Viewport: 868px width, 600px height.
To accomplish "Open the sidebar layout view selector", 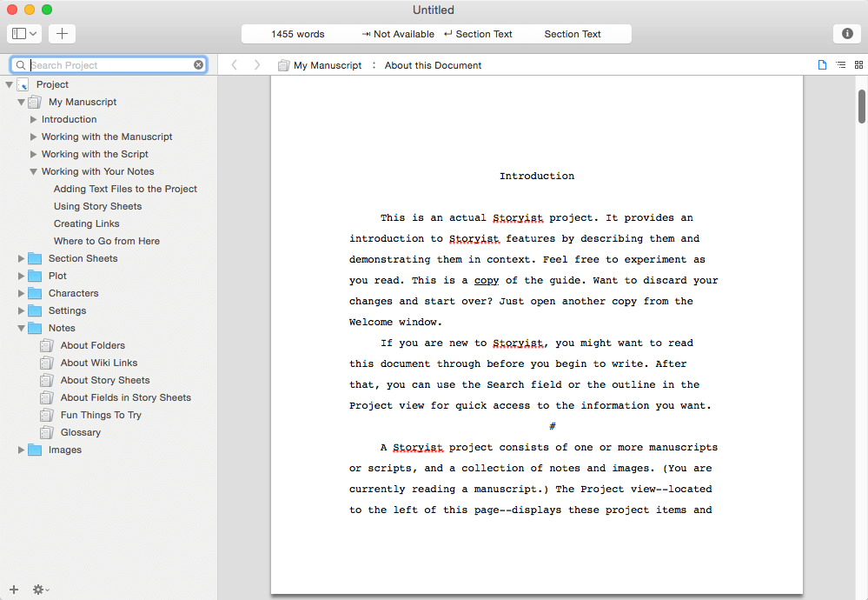I will (x=23, y=33).
